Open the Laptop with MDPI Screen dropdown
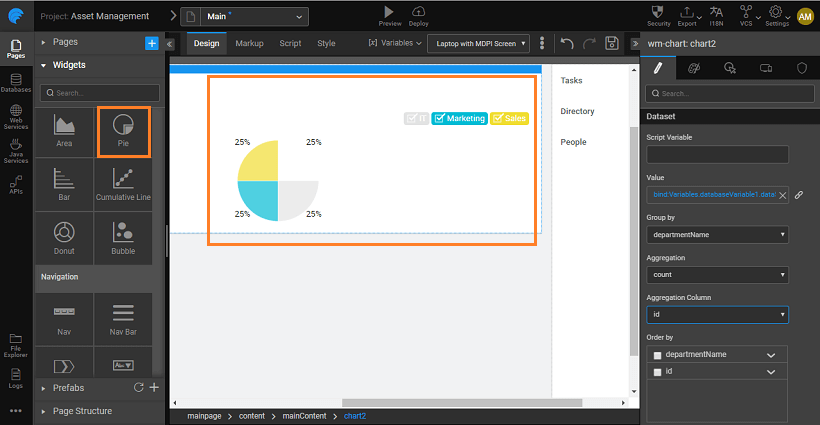 coord(477,44)
